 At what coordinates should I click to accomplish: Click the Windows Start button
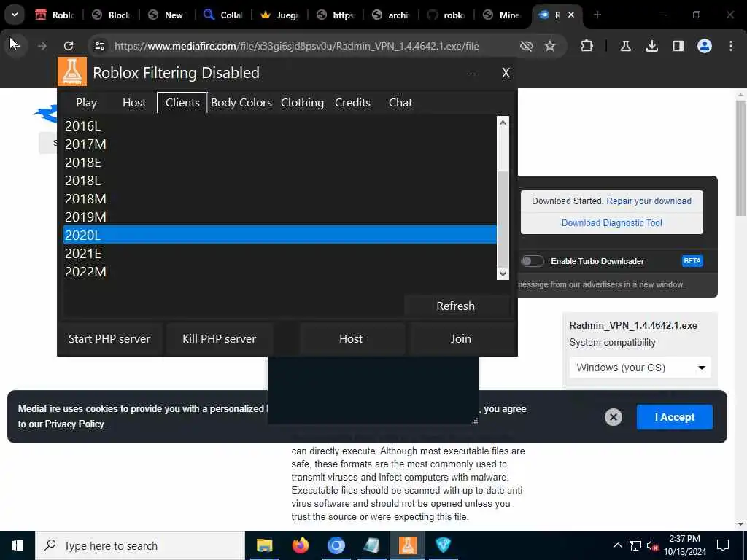(x=18, y=545)
